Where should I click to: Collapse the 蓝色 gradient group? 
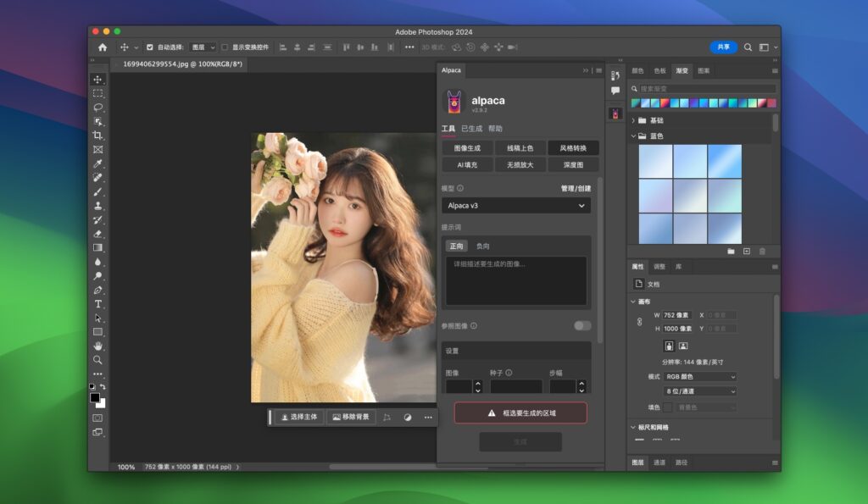pos(635,136)
